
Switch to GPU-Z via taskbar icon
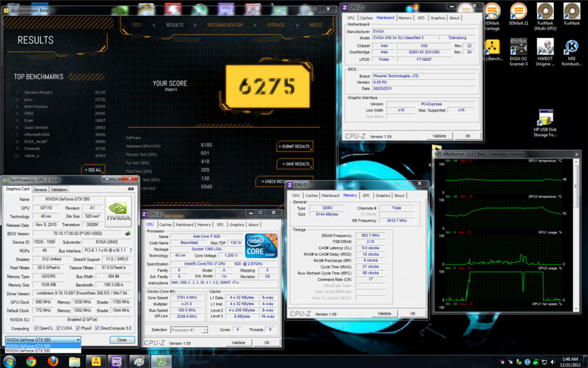point(161,362)
